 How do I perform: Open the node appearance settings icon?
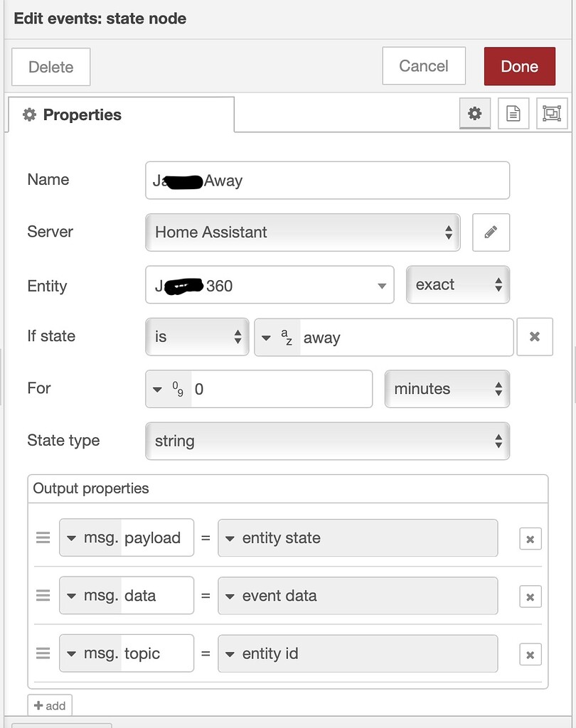552,114
